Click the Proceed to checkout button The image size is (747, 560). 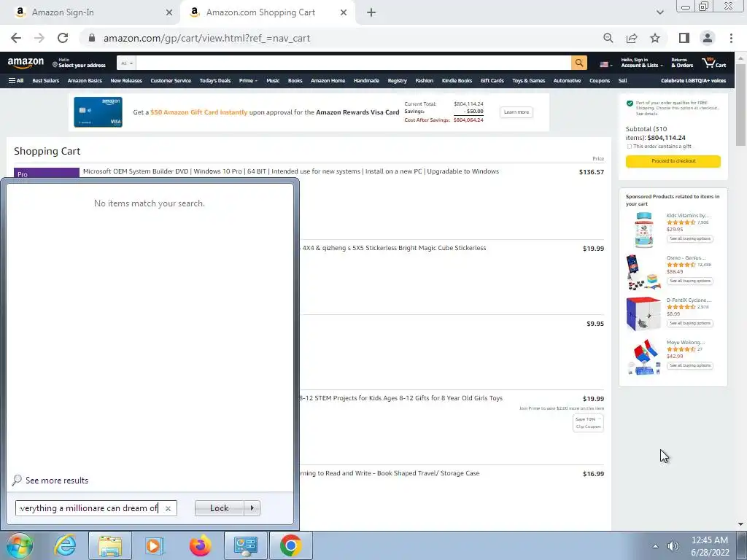[x=673, y=161]
